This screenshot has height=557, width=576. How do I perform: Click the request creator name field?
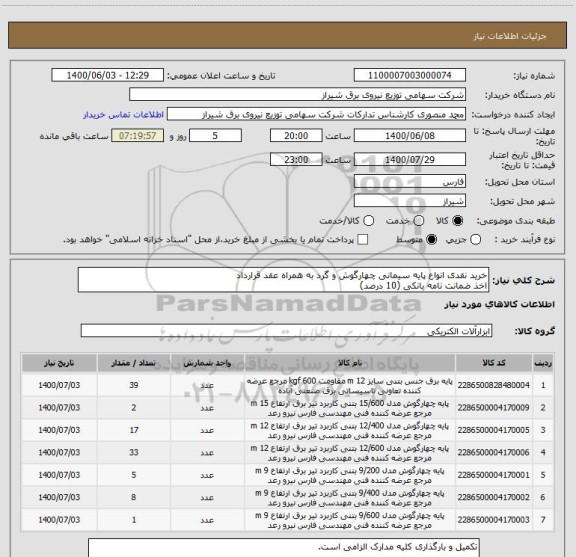coord(316,114)
